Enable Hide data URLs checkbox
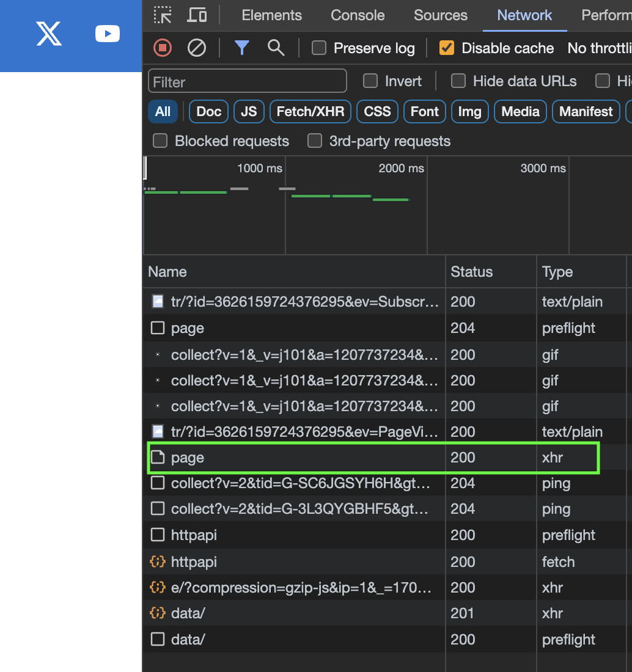 tap(457, 81)
